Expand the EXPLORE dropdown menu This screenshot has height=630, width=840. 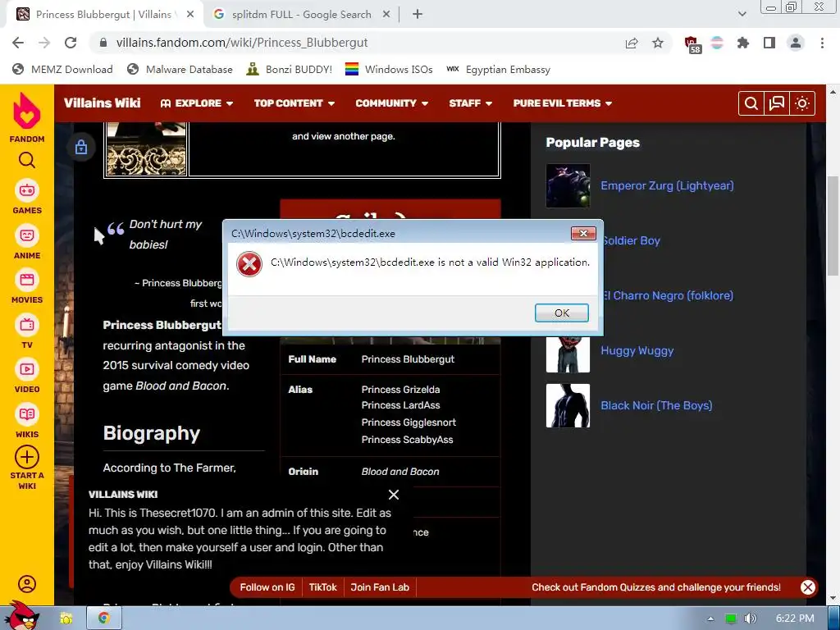click(x=197, y=103)
